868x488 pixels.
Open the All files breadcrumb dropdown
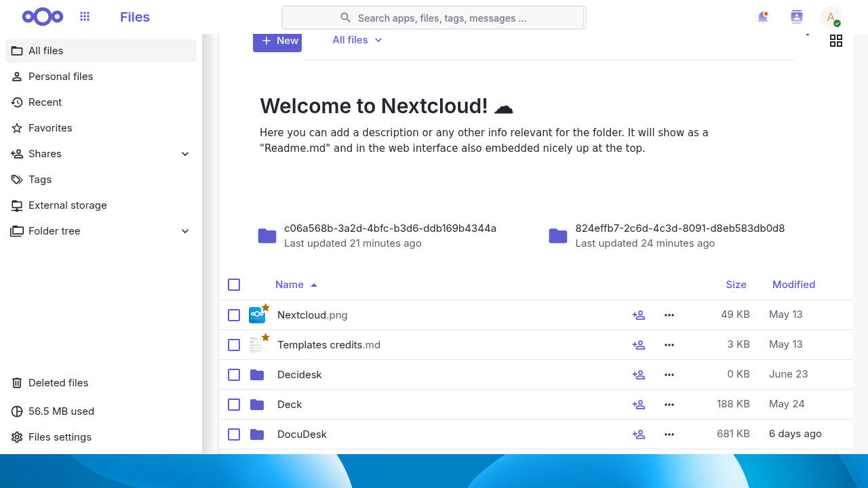pos(357,40)
